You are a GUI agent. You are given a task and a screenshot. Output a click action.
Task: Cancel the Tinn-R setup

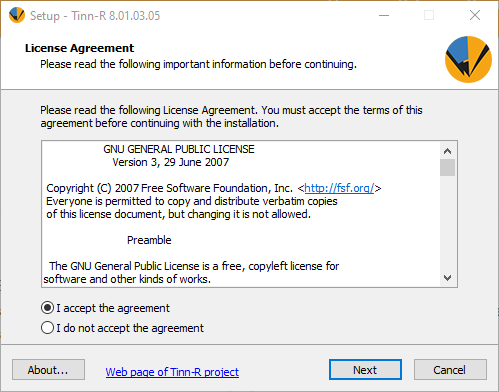click(450, 370)
